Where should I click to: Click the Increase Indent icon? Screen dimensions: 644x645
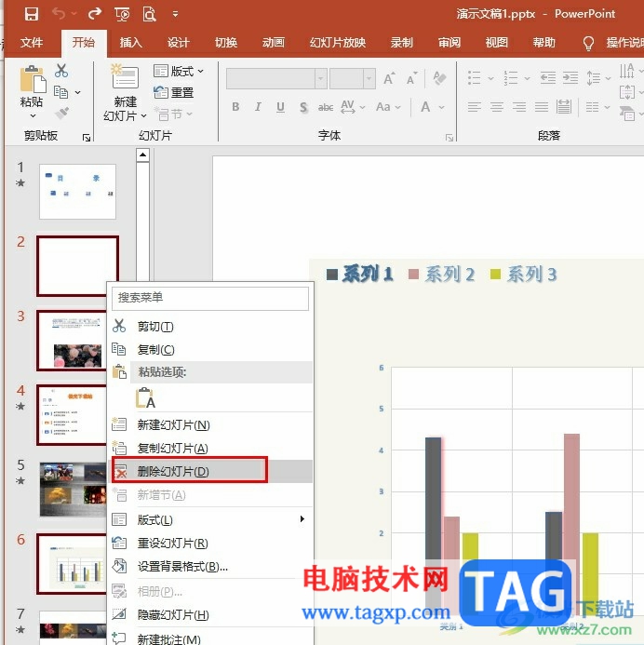point(570,78)
